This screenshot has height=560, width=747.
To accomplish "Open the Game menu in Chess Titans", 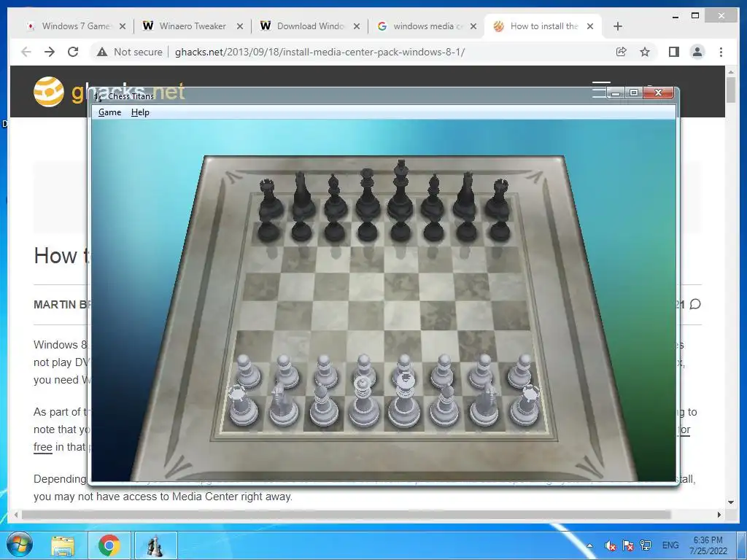I will tap(109, 112).
